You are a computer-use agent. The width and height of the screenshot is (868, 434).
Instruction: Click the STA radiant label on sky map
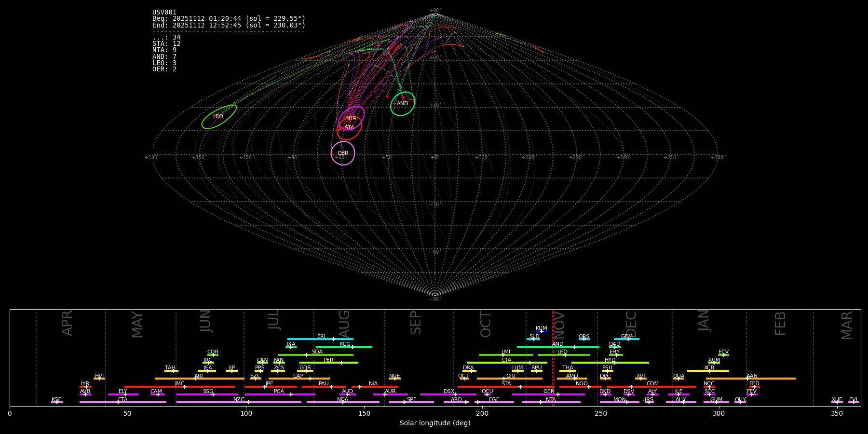coord(349,128)
